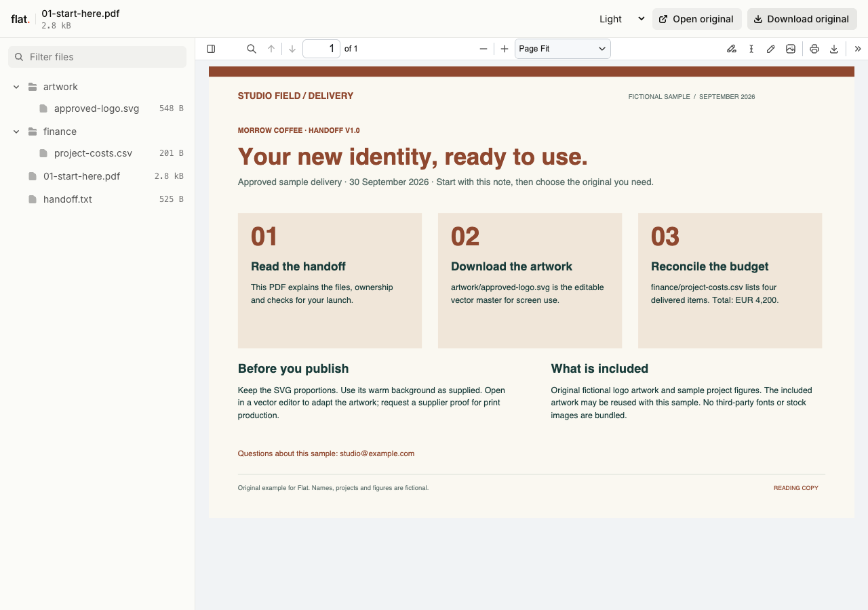The width and height of the screenshot is (868, 610).
Task: Focus the Filter files input
Action: (x=97, y=57)
